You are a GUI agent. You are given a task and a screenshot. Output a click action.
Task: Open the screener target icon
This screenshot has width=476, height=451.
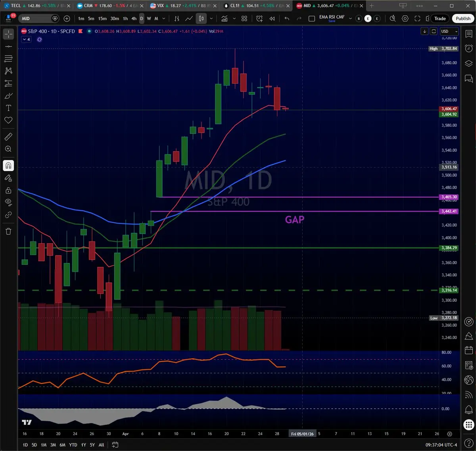468,321
